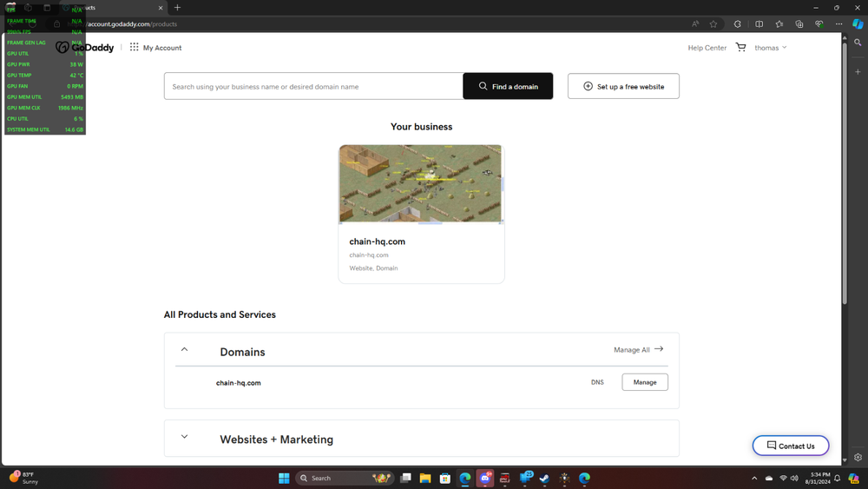This screenshot has width=868, height=489.
Task: Add this page to favorites star
Action: [x=713, y=23]
